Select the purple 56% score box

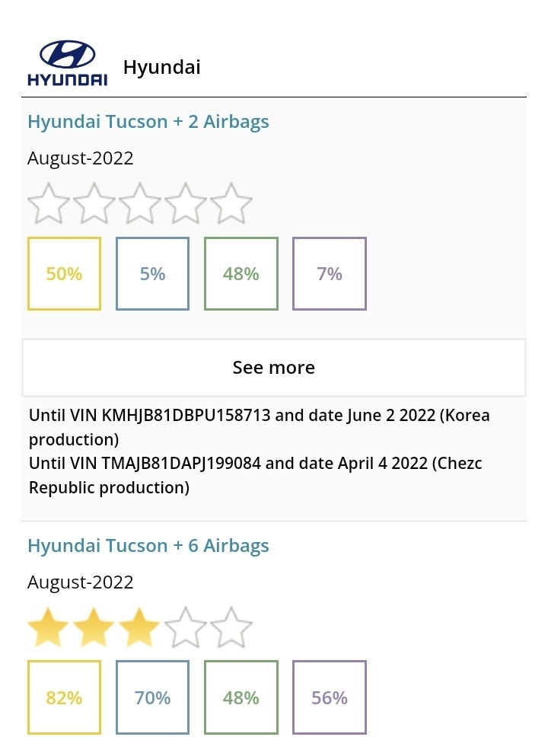point(330,697)
